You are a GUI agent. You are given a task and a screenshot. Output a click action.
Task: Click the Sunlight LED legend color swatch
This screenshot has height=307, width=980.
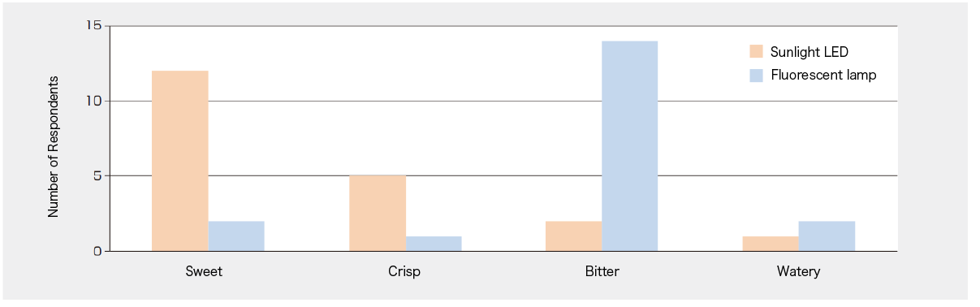pyautogui.click(x=756, y=52)
